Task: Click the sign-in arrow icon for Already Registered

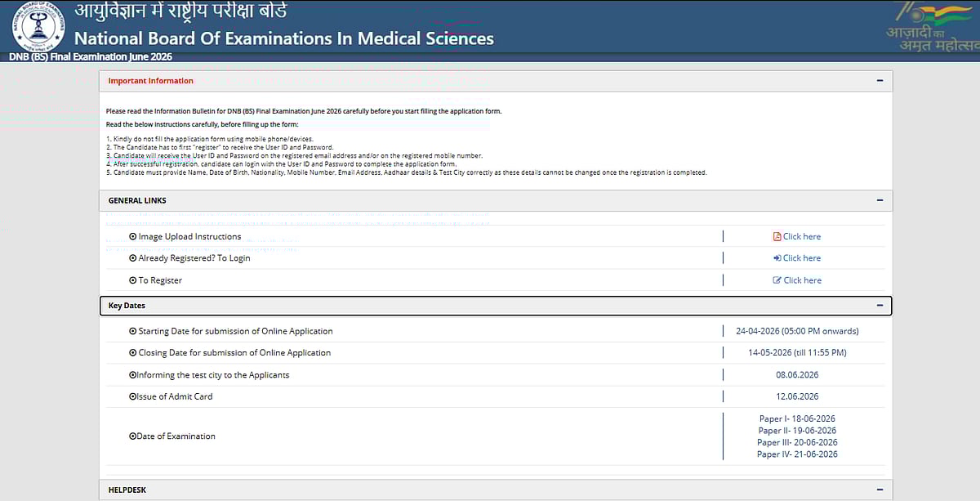Action: (x=777, y=258)
